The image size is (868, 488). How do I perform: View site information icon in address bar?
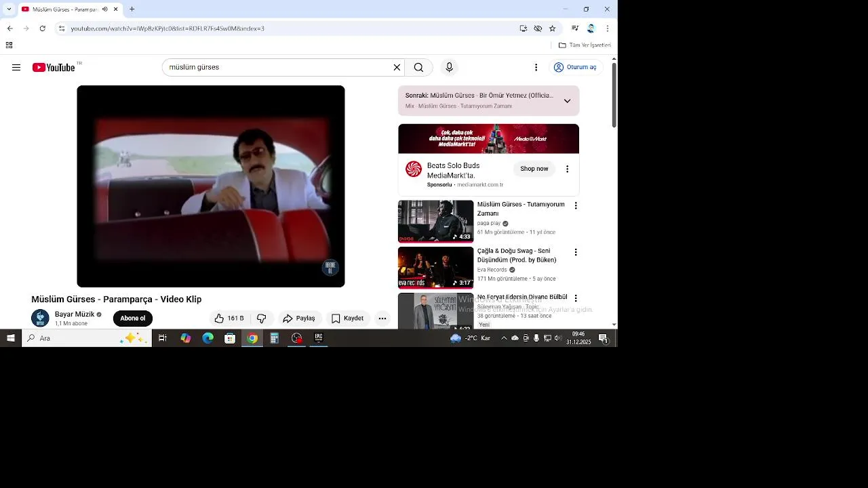[62, 28]
